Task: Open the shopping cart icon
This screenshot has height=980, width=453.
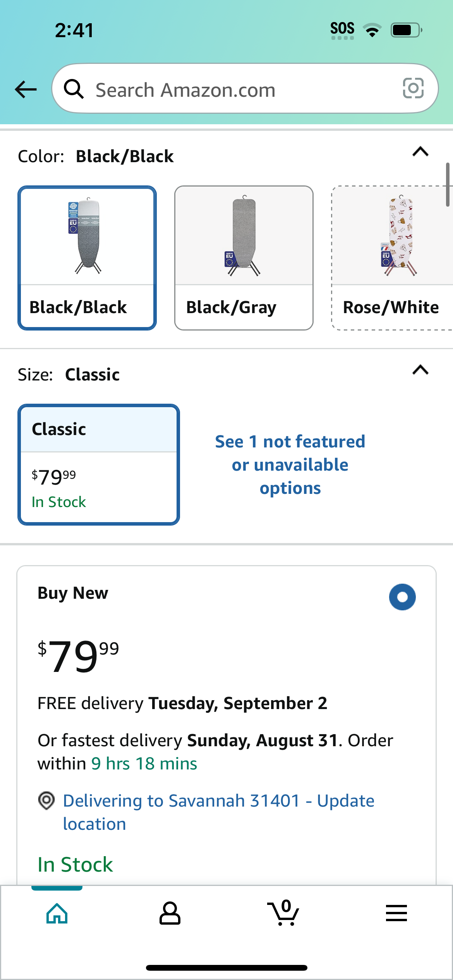Action: (283, 913)
